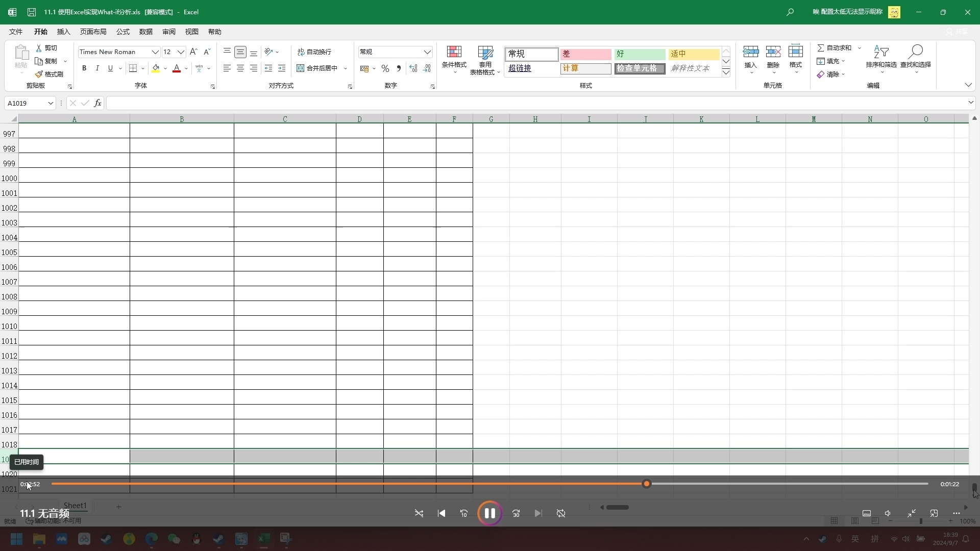Expand the number format dropdown

pyautogui.click(x=427, y=52)
